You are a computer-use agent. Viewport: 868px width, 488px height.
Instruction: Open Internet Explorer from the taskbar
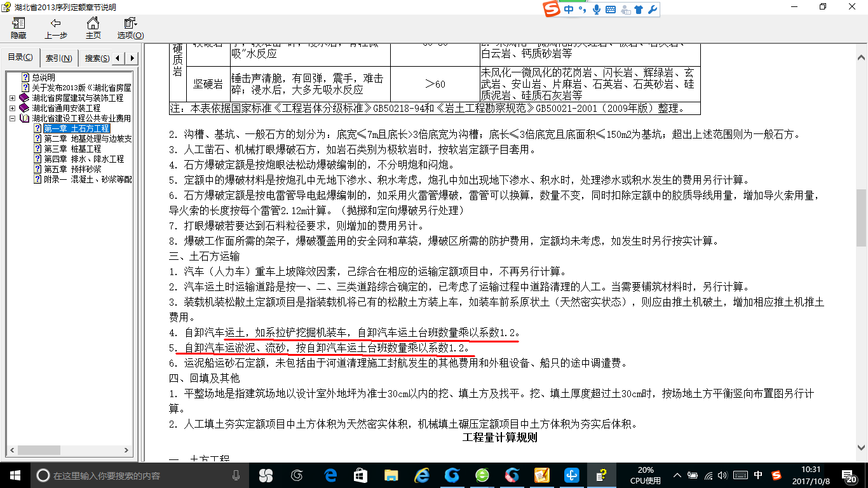point(421,475)
